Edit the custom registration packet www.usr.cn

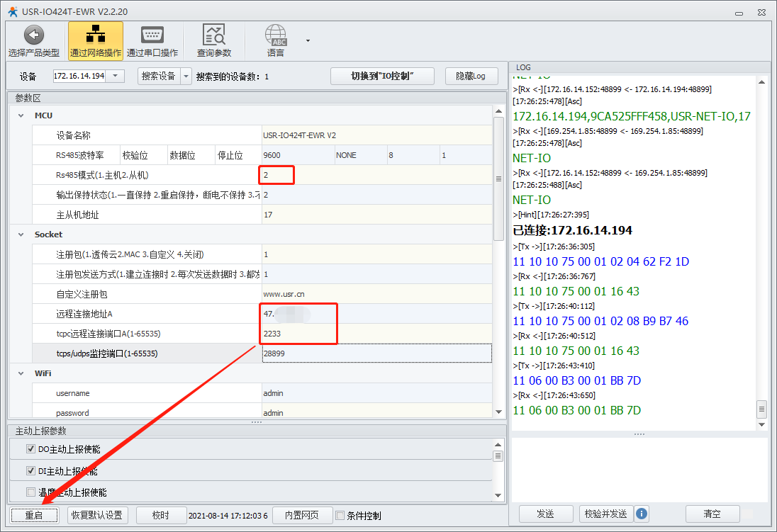(376, 294)
